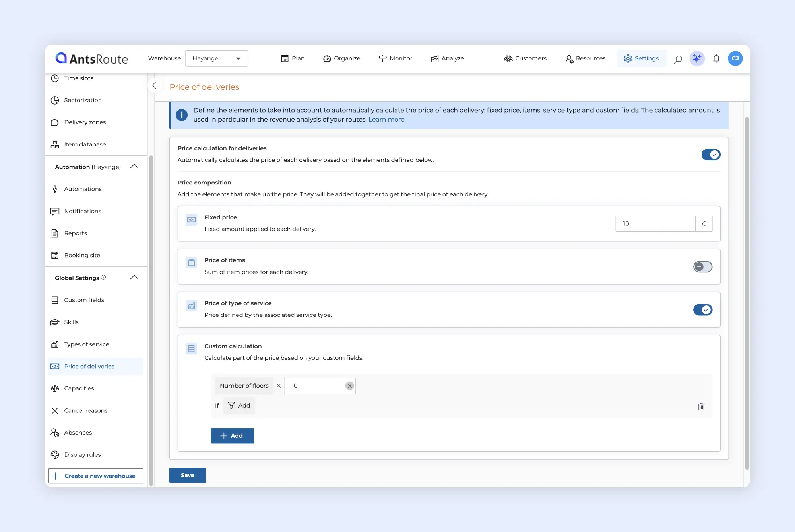795x532 pixels.
Task: Open the search magnifier icon
Action: [x=678, y=59]
